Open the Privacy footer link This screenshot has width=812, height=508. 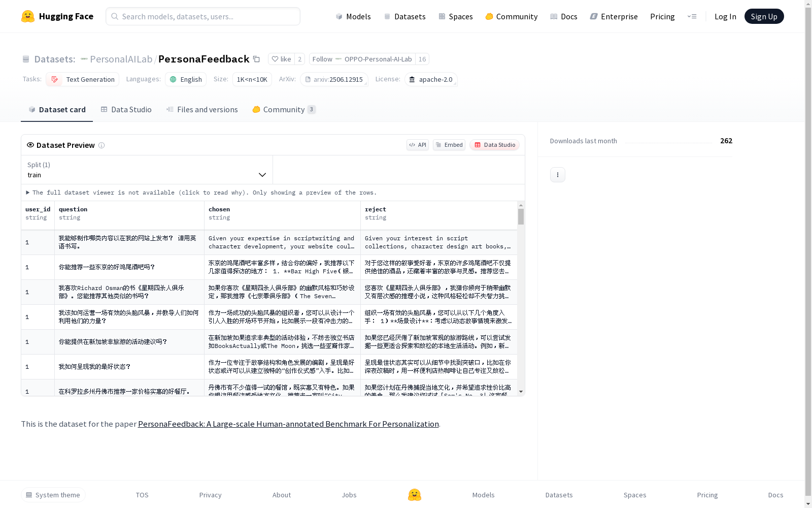click(211, 495)
